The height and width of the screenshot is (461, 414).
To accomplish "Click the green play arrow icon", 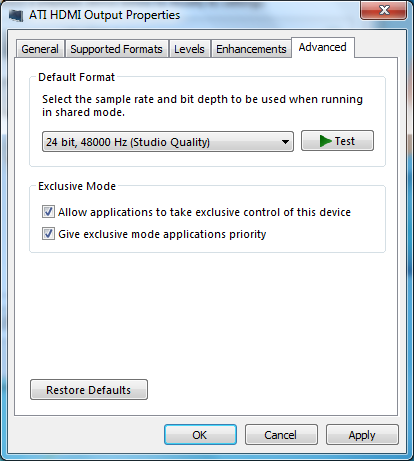I will click(x=325, y=141).
